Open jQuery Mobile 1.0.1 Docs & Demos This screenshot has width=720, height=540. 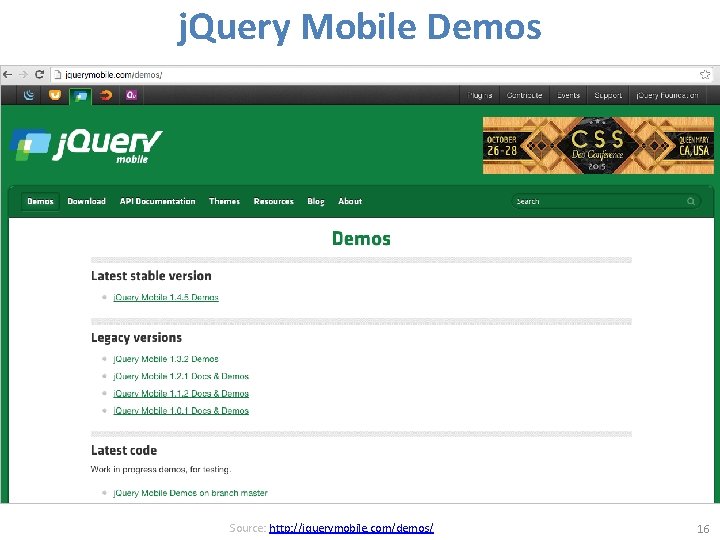click(x=181, y=411)
